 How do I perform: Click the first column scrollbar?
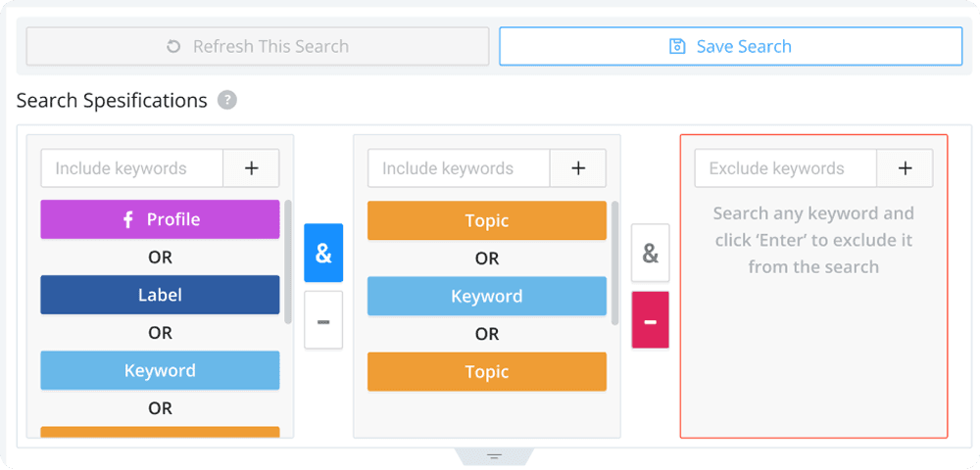[288, 262]
